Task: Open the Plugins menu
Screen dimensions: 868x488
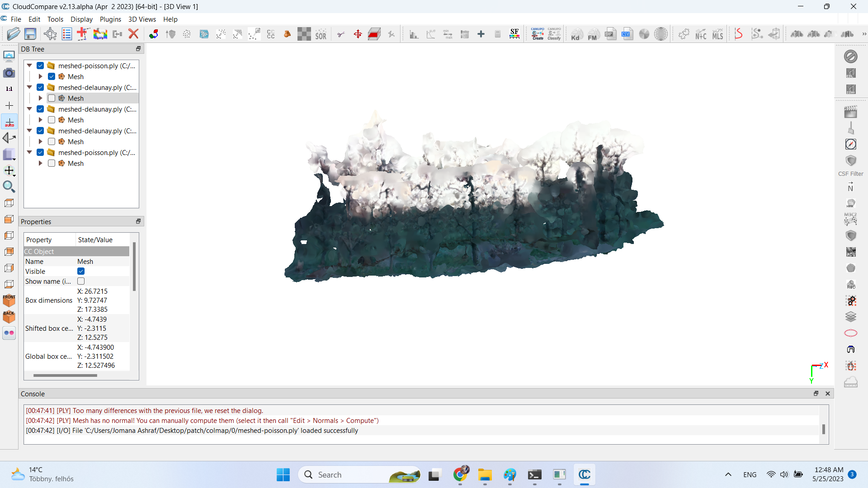Action: [110, 19]
